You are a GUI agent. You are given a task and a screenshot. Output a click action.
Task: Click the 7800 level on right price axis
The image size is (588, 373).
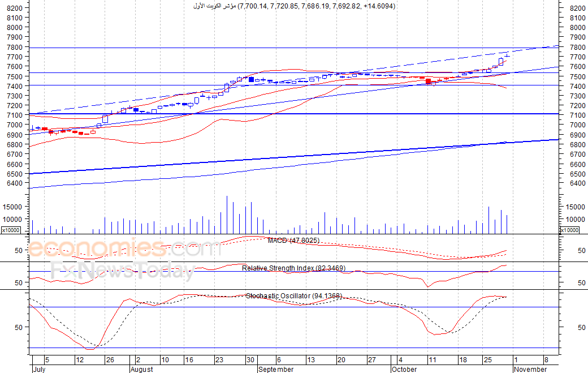click(x=577, y=48)
